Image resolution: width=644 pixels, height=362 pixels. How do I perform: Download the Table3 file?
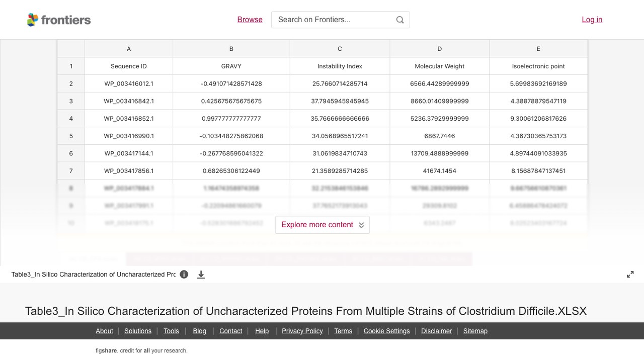(201, 275)
